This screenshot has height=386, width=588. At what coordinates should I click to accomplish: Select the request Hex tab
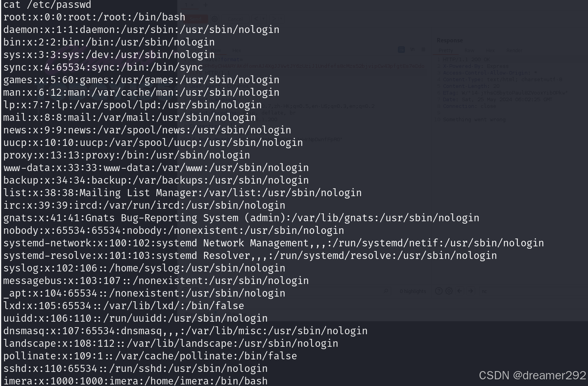coord(237,51)
